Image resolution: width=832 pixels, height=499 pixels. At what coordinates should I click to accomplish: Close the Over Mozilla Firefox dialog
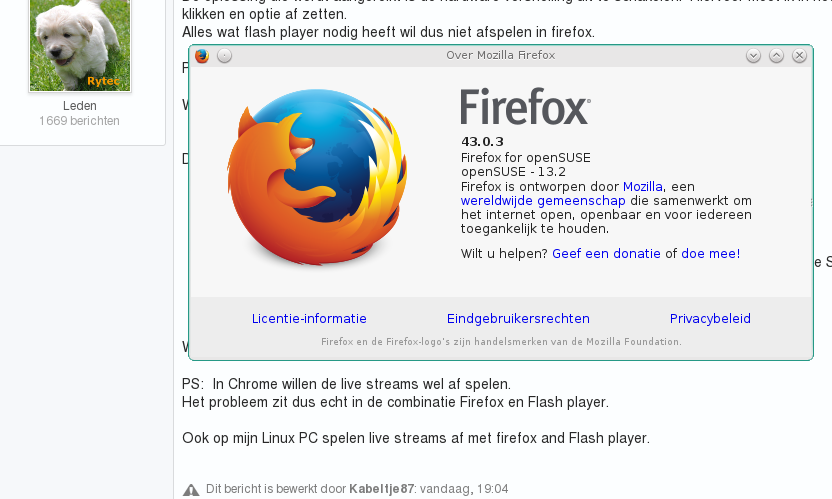[799, 56]
